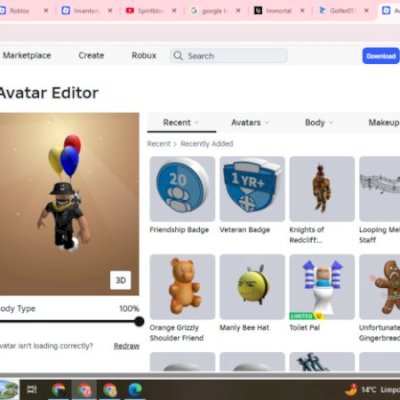Close the Golfer05 browser tab
This screenshot has height=400, width=400.
[366, 11]
